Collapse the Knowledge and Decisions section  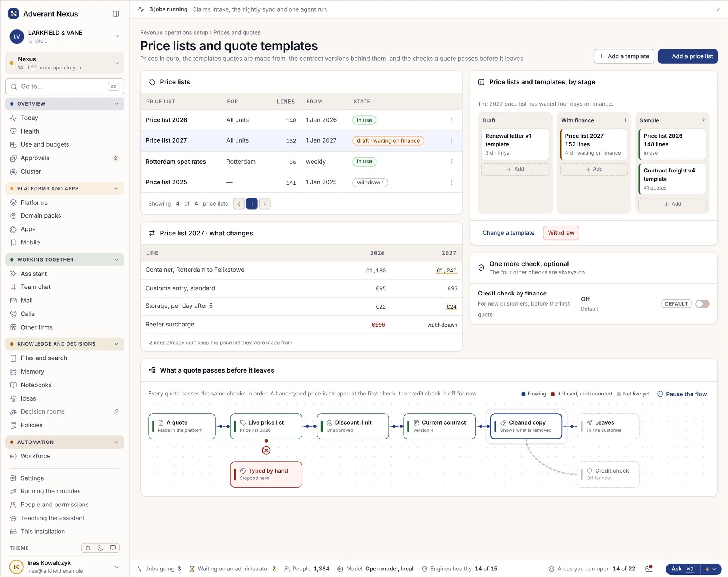65,344
